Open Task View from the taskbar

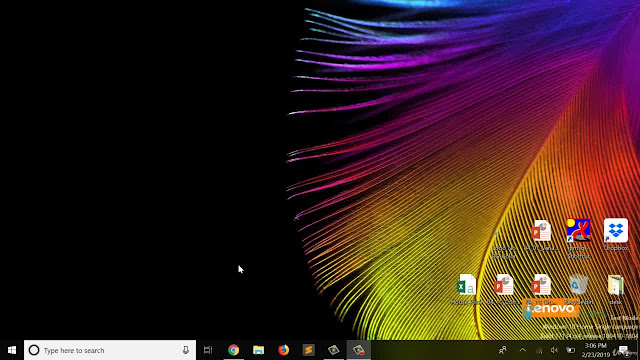pos(208,350)
